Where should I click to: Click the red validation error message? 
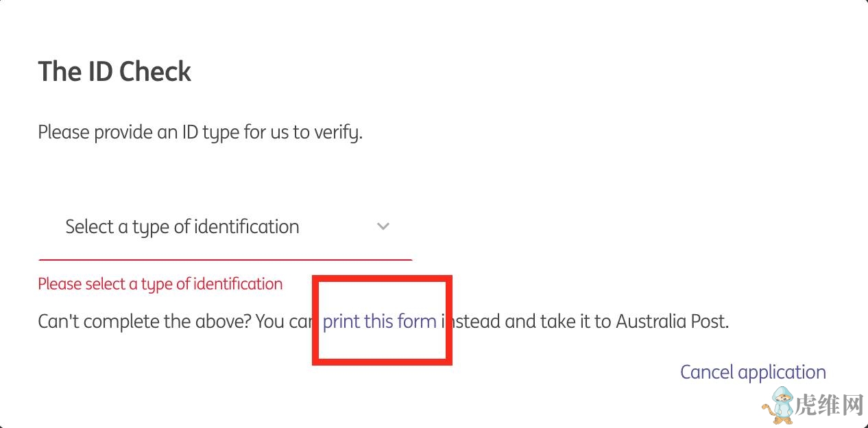click(160, 284)
